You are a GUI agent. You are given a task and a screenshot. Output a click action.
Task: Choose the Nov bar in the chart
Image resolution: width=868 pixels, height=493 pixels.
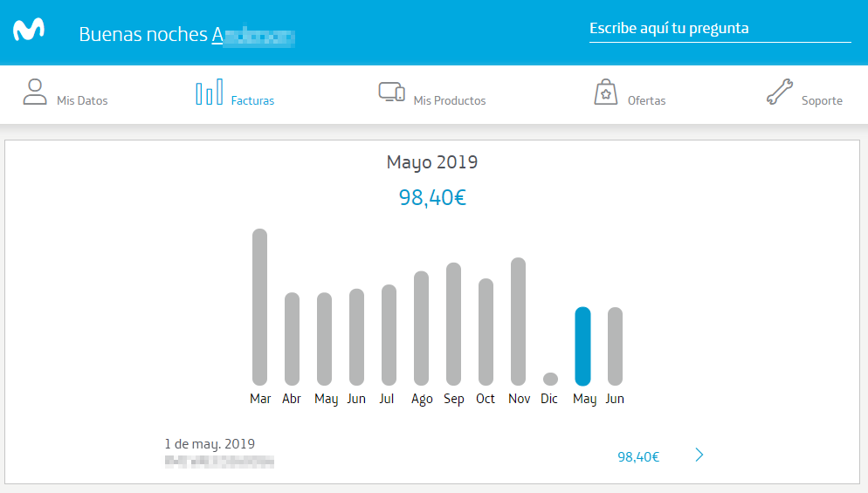(518, 321)
